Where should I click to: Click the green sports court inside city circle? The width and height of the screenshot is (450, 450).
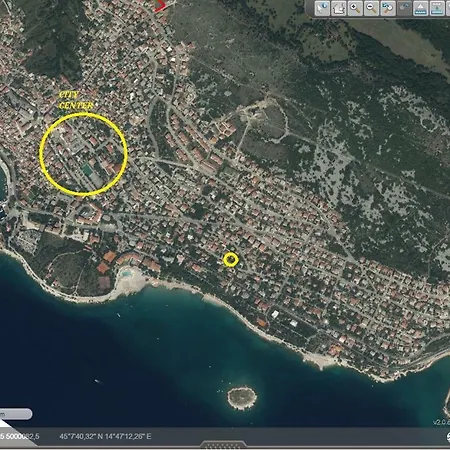[88, 170]
